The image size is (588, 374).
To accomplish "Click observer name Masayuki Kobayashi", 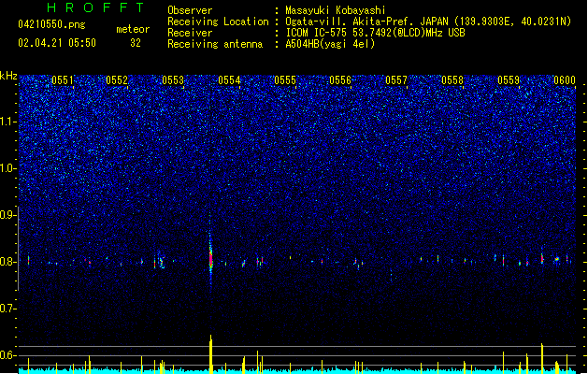I will pos(336,10).
